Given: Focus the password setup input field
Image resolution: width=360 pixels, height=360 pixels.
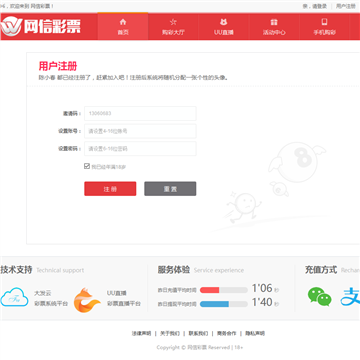Looking at the screenshot, I should coord(140,149).
